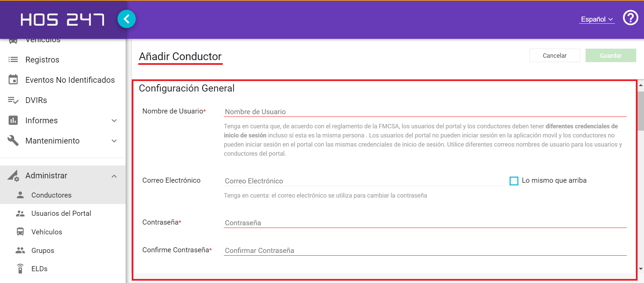This screenshot has height=283, width=644.
Task: Click the HOS 247 logo
Action: [62, 20]
